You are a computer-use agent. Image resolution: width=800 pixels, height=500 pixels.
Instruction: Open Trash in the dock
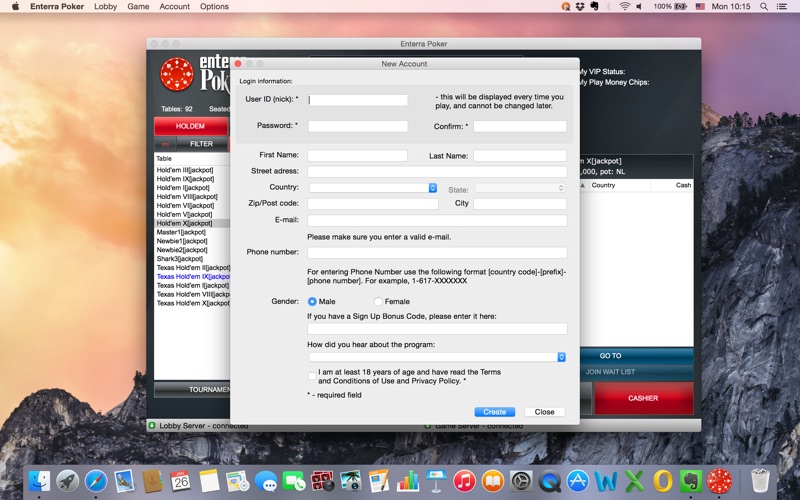click(x=760, y=481)
